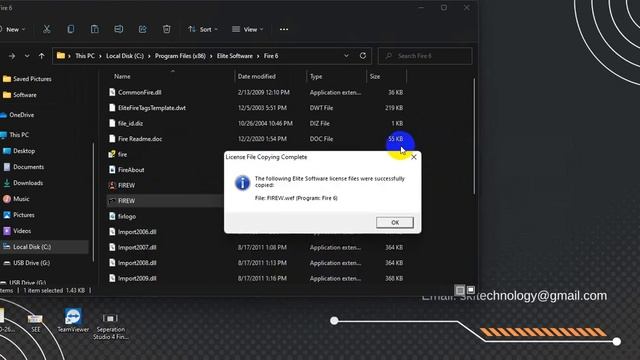Open the TeamViewer desktop shortcut
Image resolution: width=640 pixels, height=360 pixels.
tap(73, 320)
